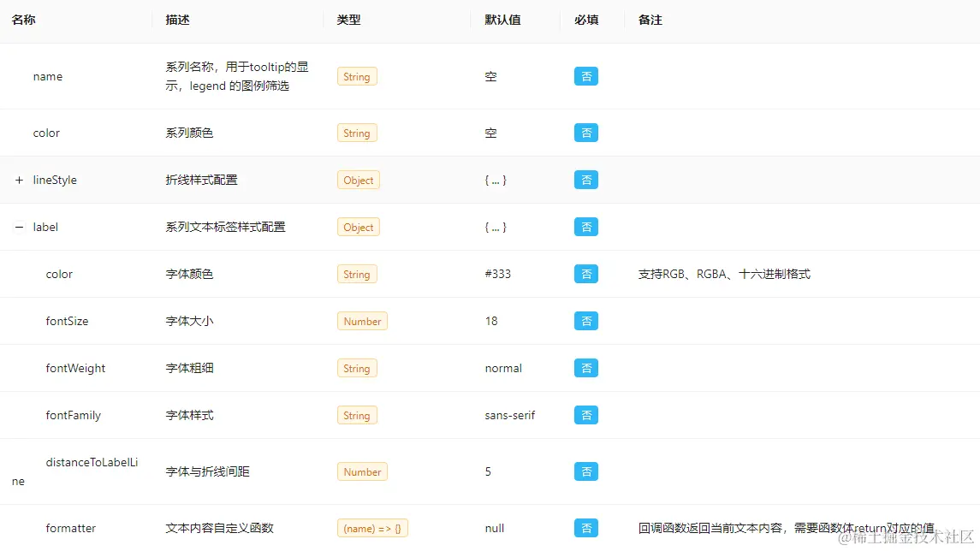Click the default value null
980x551 pixels.
point(495,529)
